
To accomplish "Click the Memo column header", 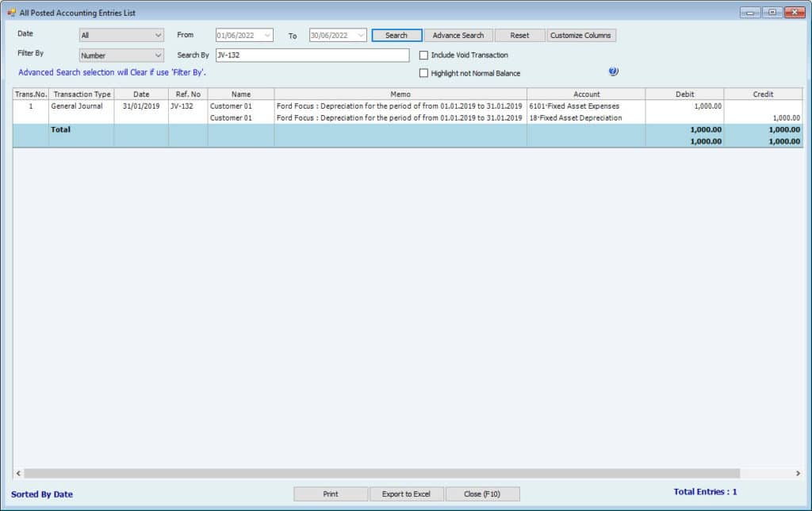I will [400, 94].
